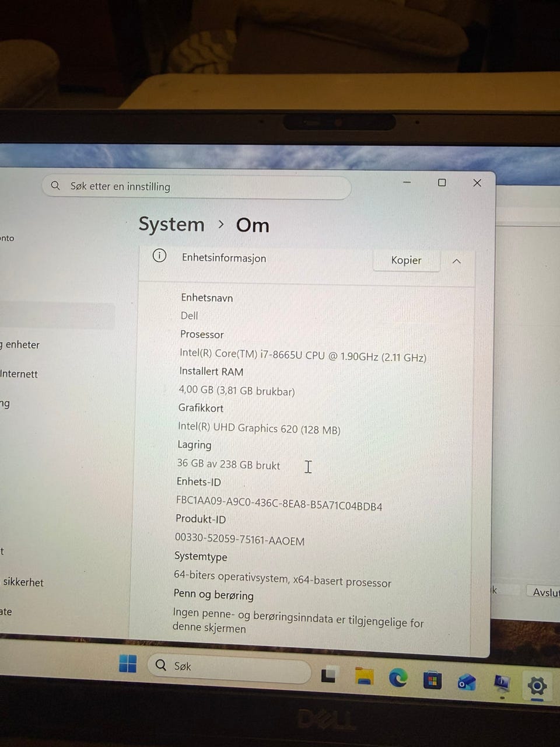Click the "64-biters operativsystem" system type value
560x747 pixels.
[x=282, y=578]
